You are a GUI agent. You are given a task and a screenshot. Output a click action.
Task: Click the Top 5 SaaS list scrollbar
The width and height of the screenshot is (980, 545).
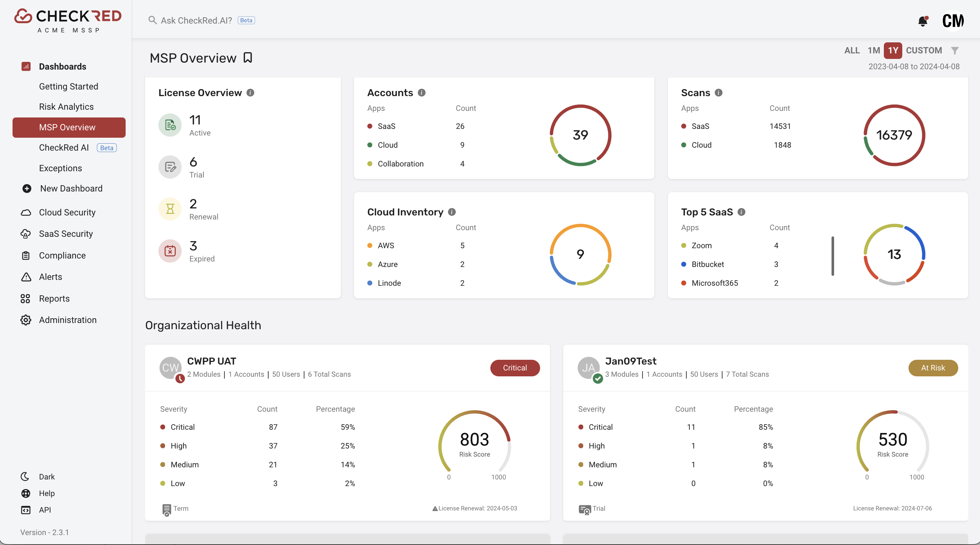[x=832, y=256]
